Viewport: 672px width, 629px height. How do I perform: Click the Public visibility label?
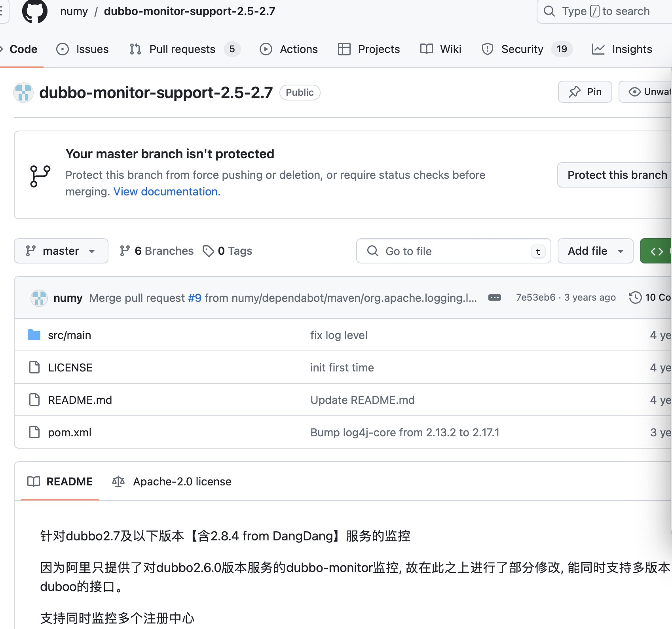(300, 93)
